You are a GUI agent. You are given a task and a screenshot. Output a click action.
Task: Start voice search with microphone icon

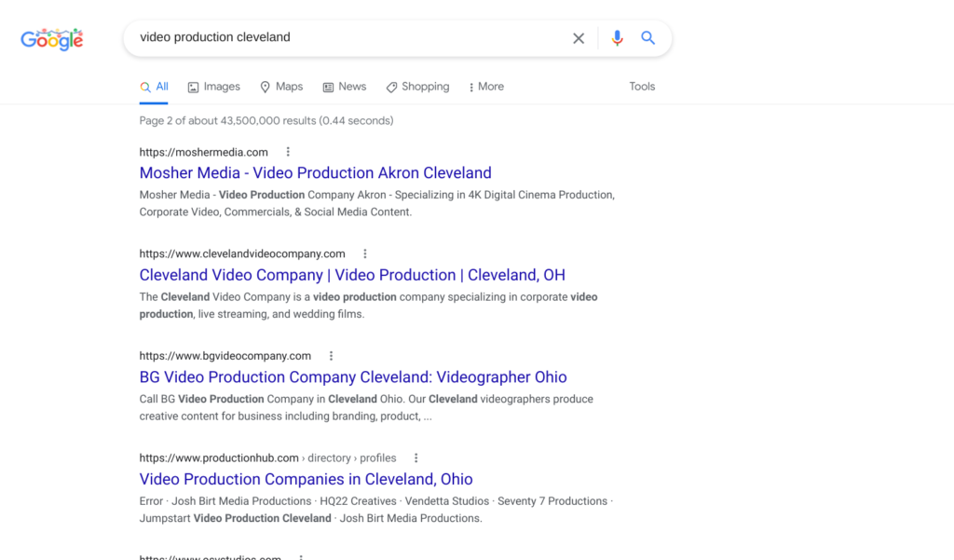pos(617,38)
